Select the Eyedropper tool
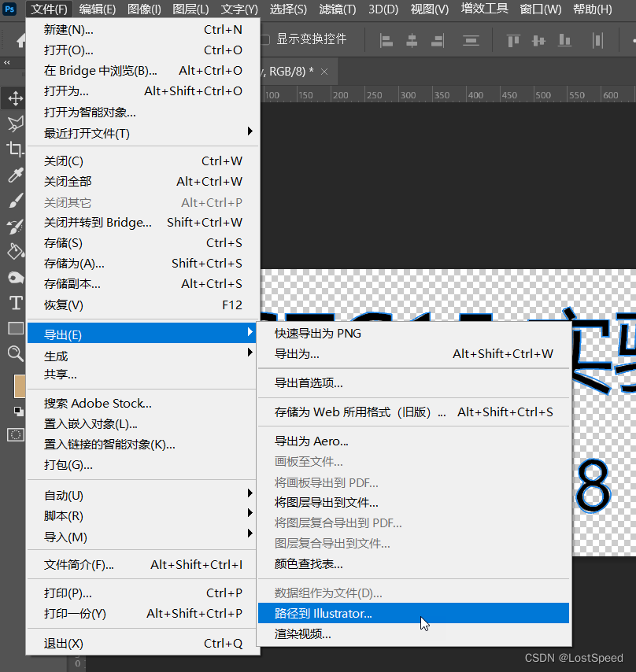Screen dimensions: 636x672 tap(16, 175)
